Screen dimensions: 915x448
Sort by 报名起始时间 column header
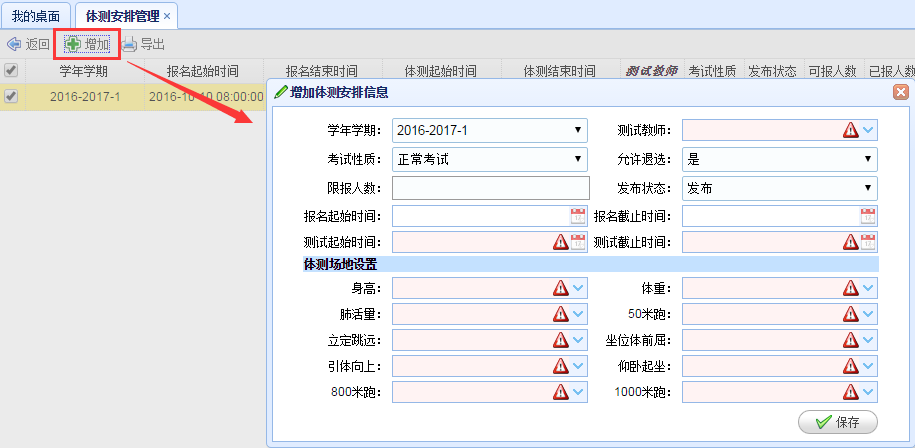[203, 71]
